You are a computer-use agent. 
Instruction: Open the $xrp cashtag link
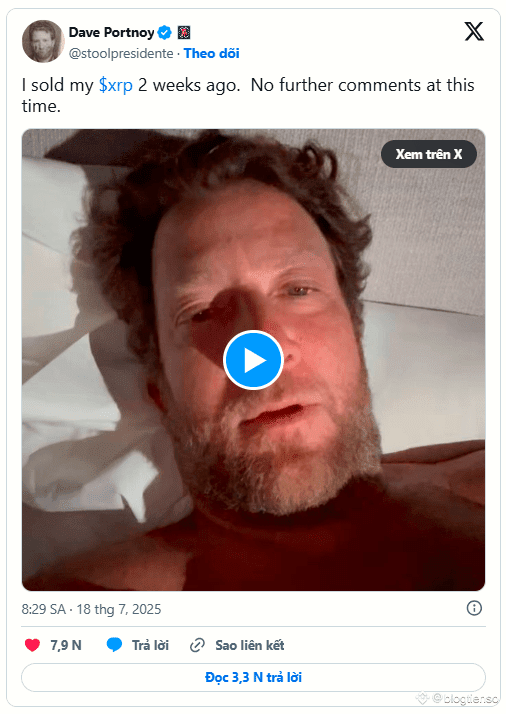116,85
